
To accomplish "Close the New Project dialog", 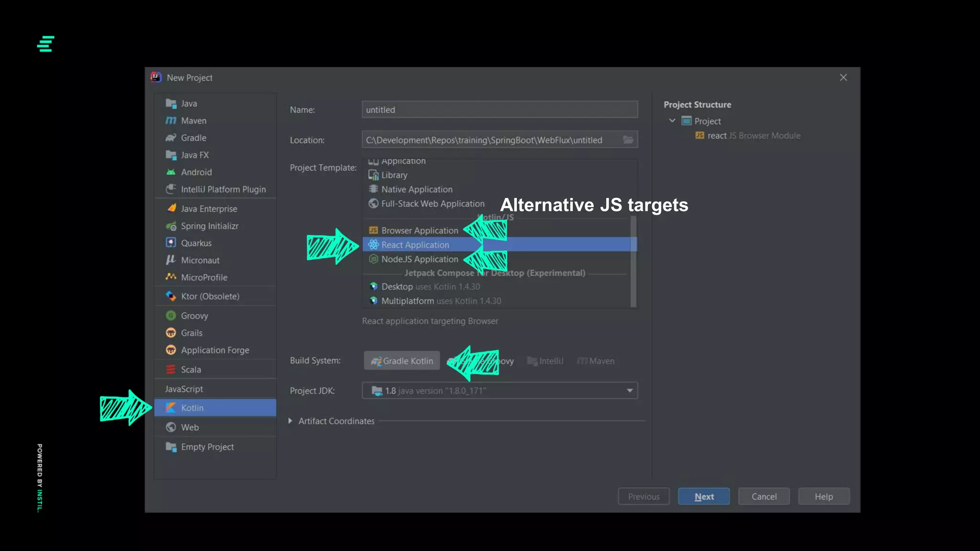I will tap(843, 77).
